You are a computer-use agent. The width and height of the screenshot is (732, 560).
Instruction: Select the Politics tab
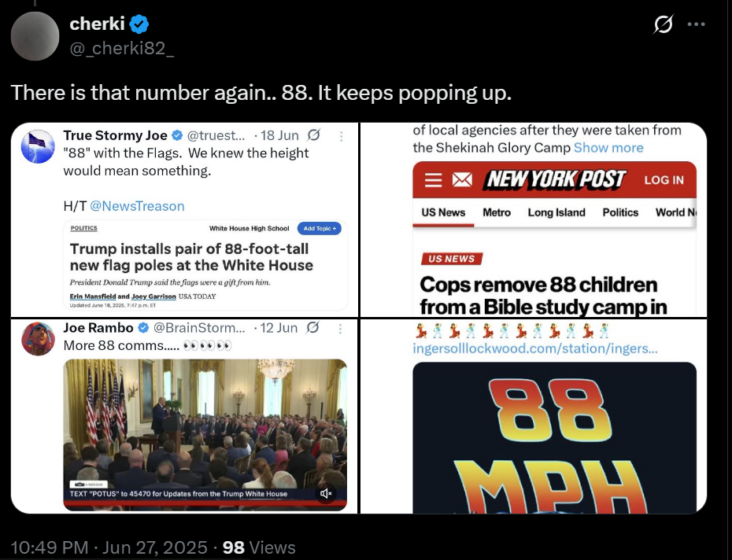pos(620,212)
